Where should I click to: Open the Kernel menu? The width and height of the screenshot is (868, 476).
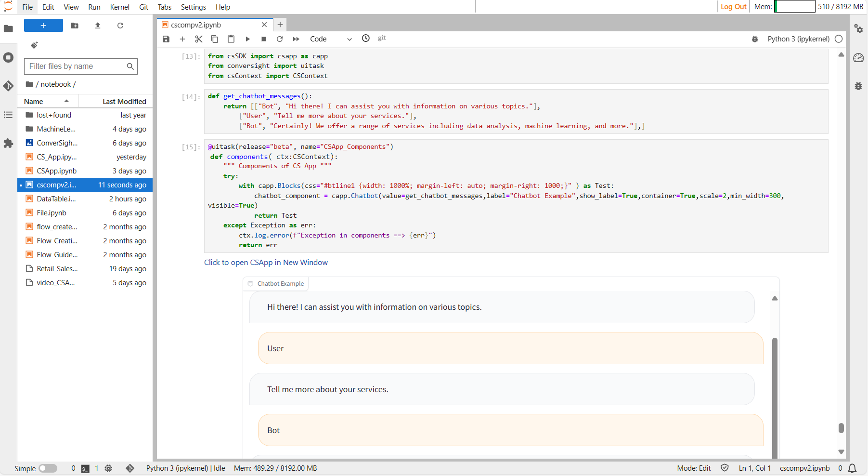pyautogui.click(x=119, y=7)
